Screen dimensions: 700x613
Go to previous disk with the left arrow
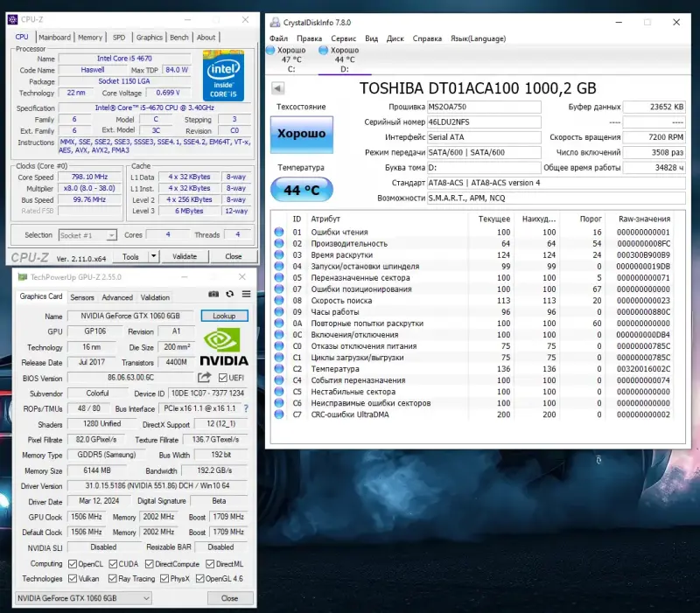[277, 88]
